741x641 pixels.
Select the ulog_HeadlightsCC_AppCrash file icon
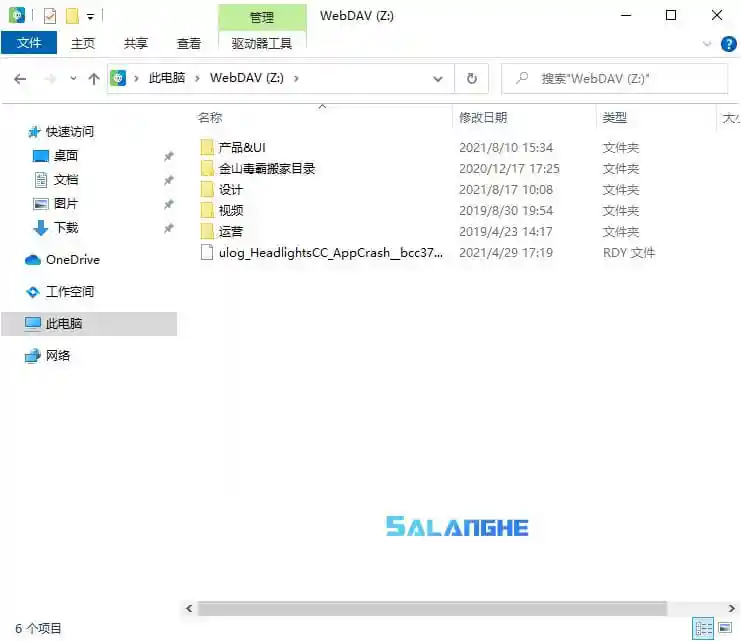[x=207, y=252]
